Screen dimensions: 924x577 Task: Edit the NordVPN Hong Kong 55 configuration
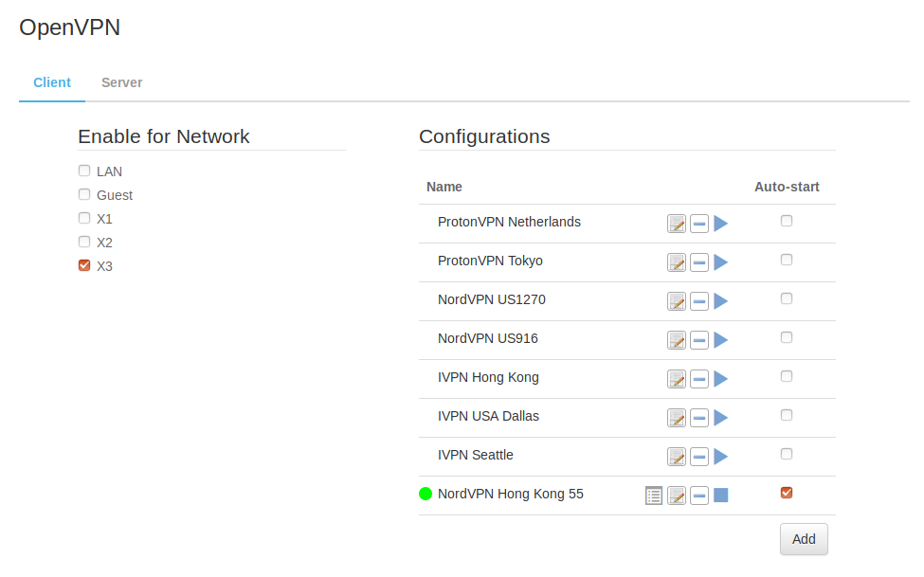point(677,496)
